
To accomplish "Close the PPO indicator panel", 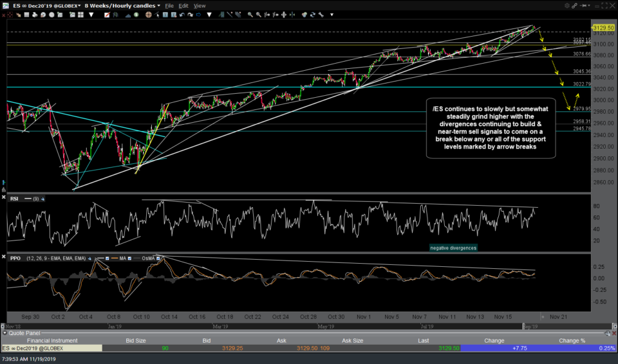I will point(4,257).
